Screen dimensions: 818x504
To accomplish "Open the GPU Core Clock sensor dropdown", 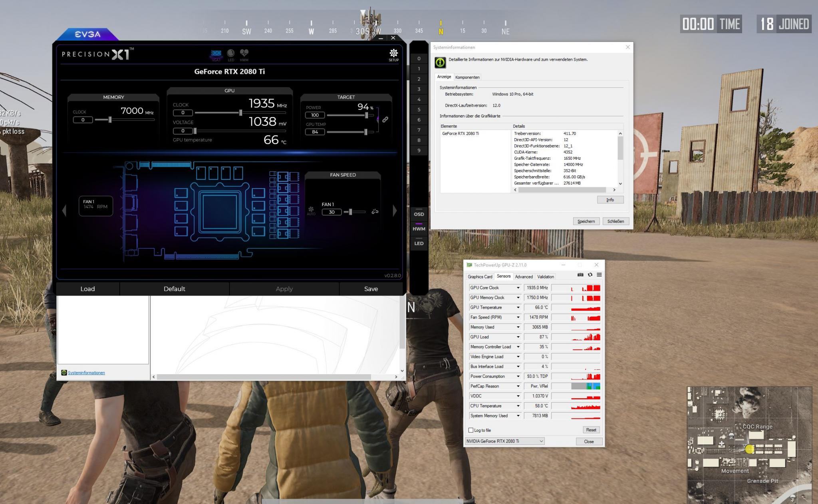I will tap(518, 288).
